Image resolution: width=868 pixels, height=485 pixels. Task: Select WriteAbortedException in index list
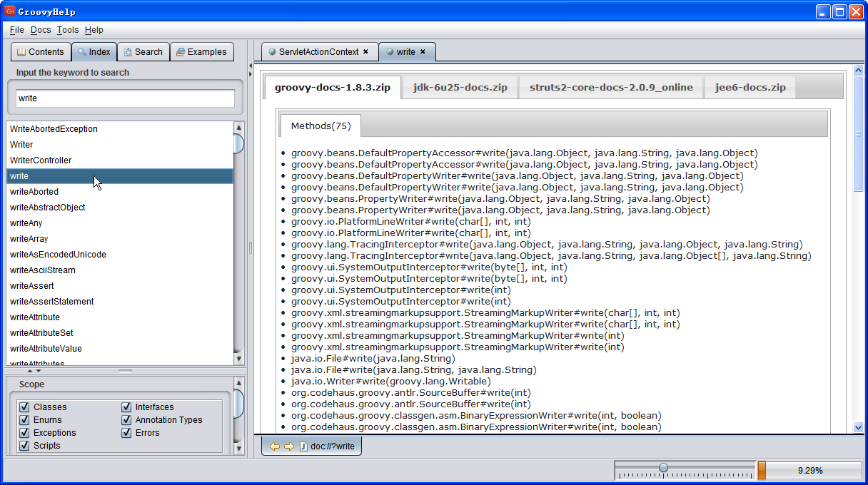point(120,129)
